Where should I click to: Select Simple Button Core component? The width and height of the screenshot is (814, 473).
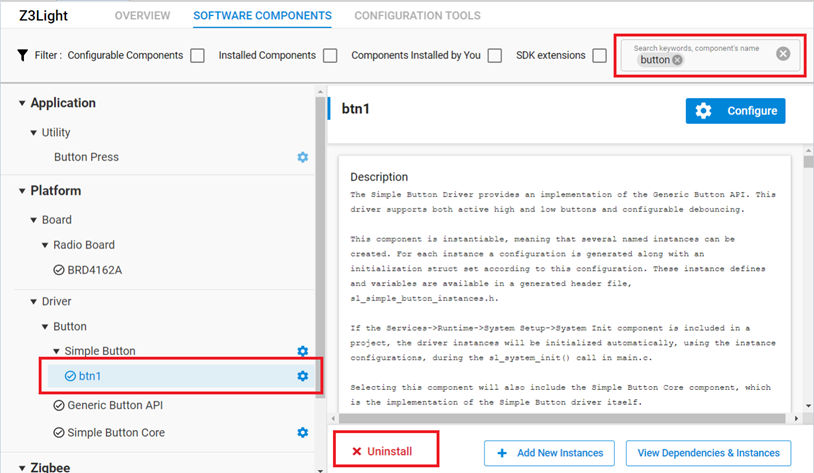point(116,433)
